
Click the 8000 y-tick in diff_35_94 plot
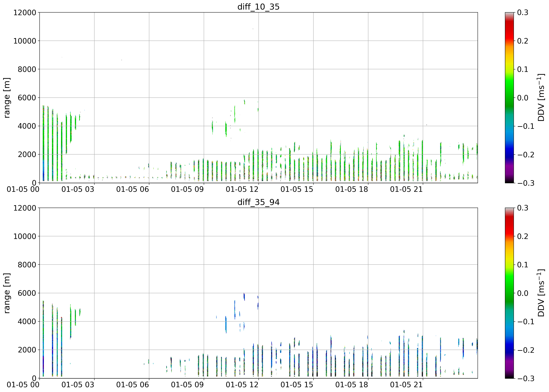27,265
